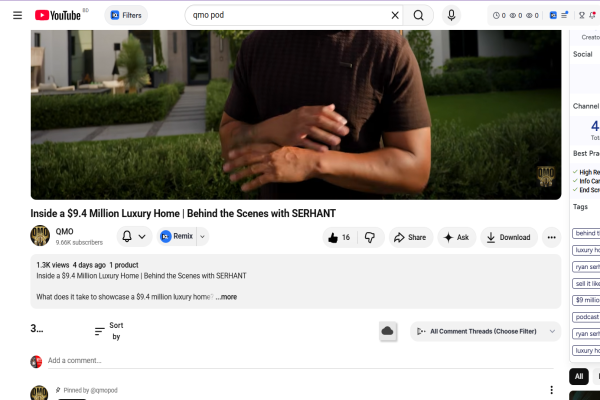Click the Social heading in vidIQ panel
The height and width of the screenshot is (400, 600).
coord(582,54)
